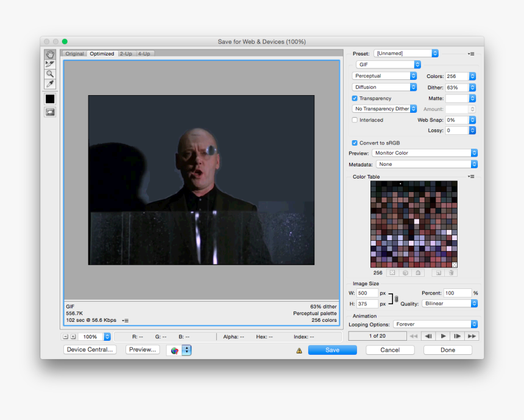Play the animation
524x420 pixels.
[x=443, y=336]
